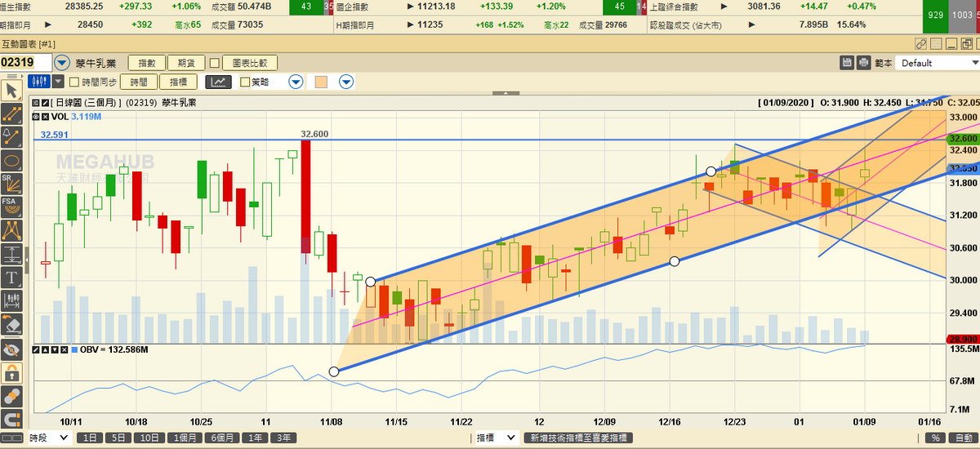Select the 5日 range tab
Image resolution: width=980 pixels, height=449 pixels.
tap(117, 438)
